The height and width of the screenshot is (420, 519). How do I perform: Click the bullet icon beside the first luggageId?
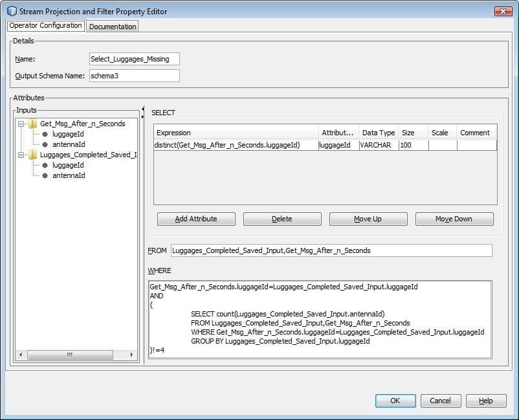[45, 134]
